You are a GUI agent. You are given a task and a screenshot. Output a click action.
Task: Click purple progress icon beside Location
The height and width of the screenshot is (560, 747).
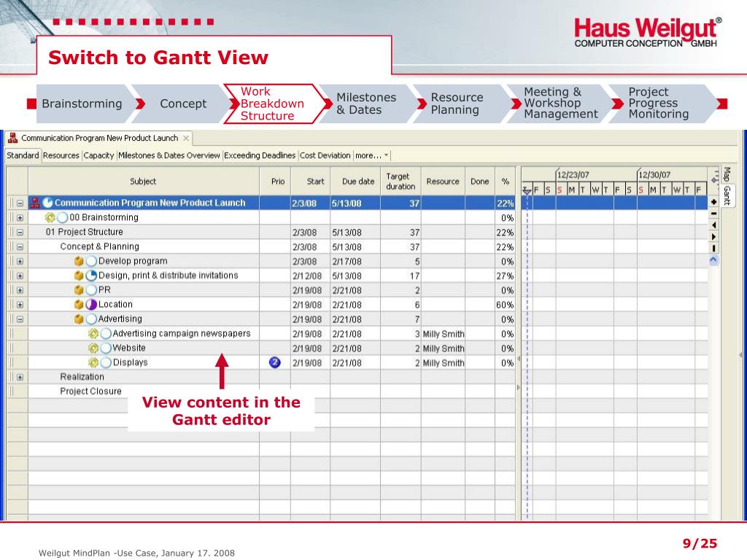point(91,304)
